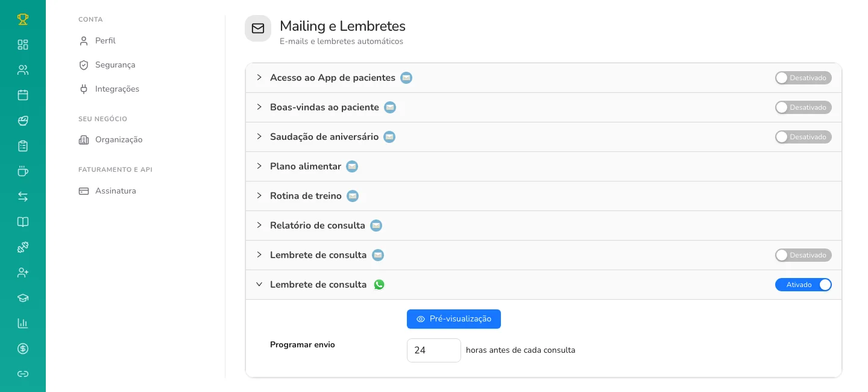Screen dimensions: 868x392
Task: Click the email badge beside Boas-vindas ao paciente
Action: tap(390, 107)
